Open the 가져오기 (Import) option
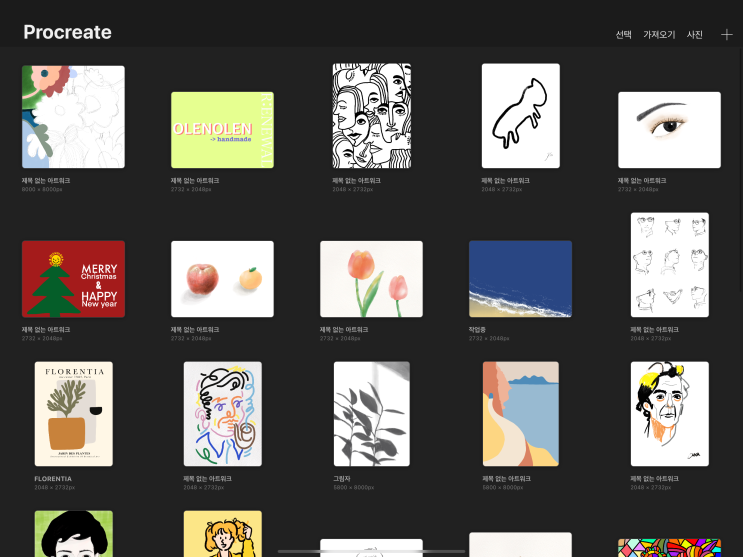 click(x=659, y=35)
